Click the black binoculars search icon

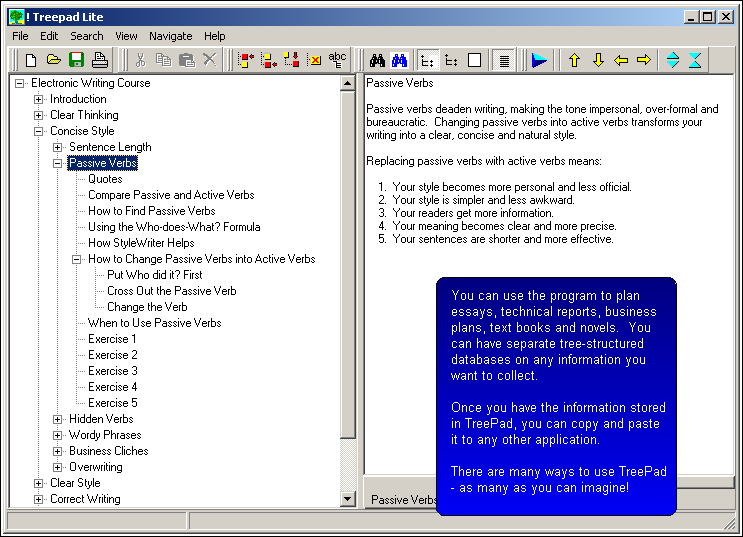point(377,60)
